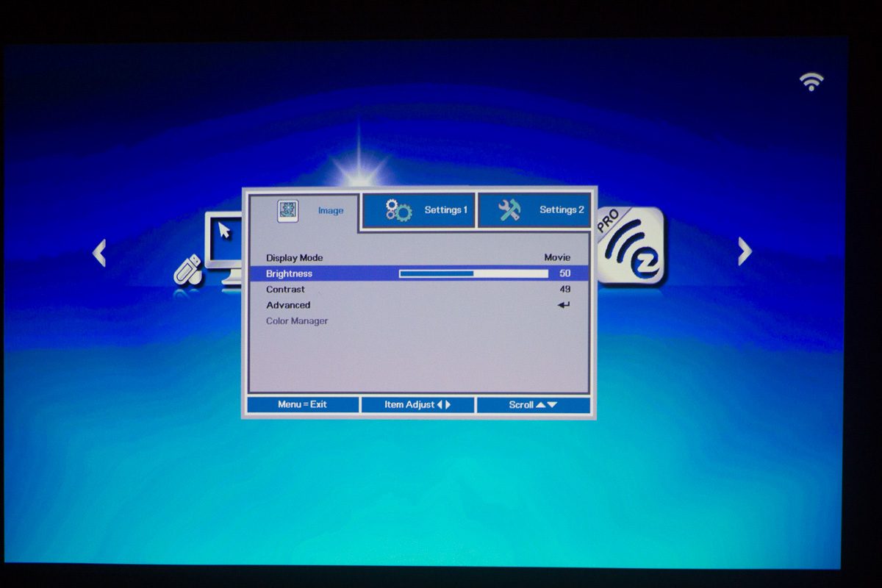Adjust the Brightness slider bar
This screenshot has height=588, width=882.
pyautogui.click(x=473, y=273)
